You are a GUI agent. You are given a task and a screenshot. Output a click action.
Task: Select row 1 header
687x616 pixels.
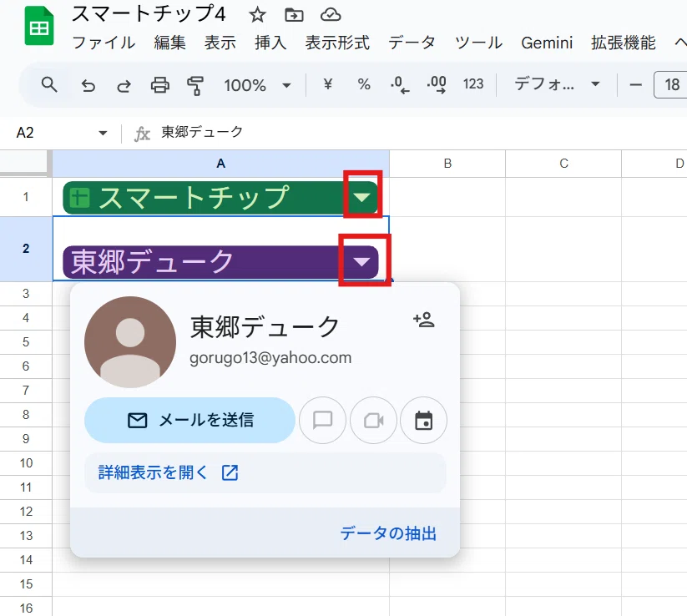(26, 197)
